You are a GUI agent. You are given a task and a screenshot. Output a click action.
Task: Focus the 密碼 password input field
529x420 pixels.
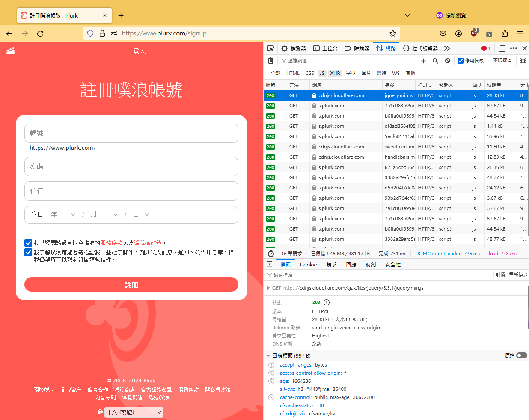(131, 166)
